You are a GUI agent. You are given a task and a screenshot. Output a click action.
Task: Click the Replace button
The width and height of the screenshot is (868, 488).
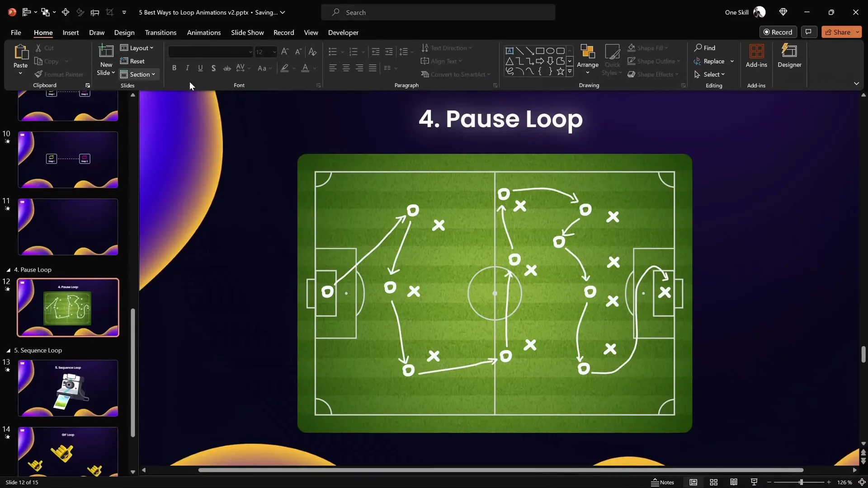pyautogui.click(x=709, y=61)
